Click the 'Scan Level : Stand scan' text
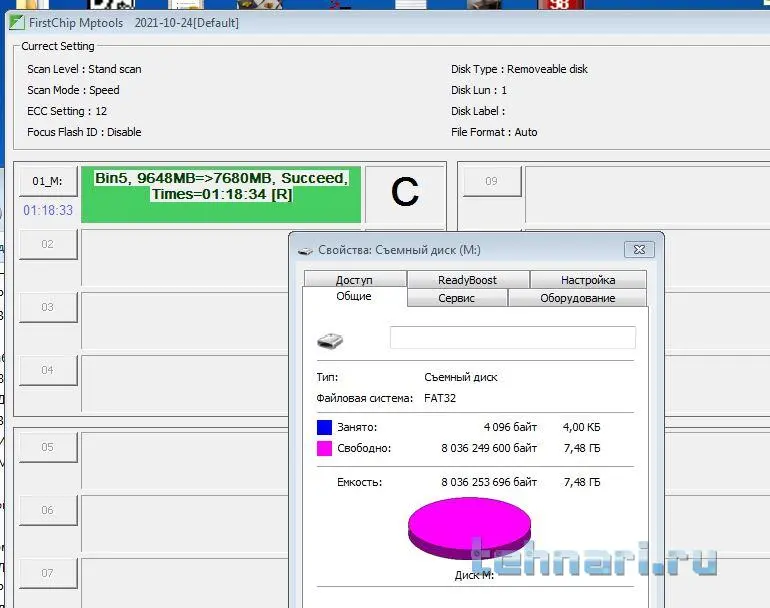This screenshot has height=608, width=770. [84, 69]
